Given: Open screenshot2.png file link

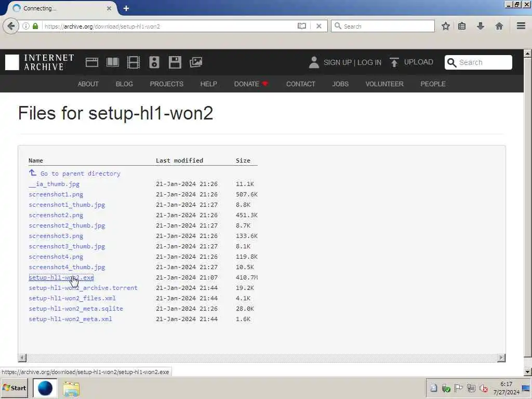Looking at the screenshot, I should click(56, 215).
